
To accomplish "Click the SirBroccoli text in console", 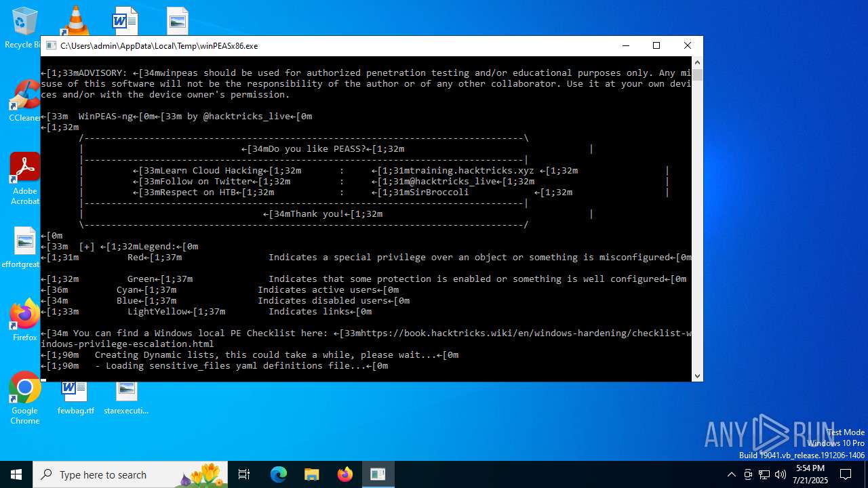I will pyautogui.click(x=439, y=192).
